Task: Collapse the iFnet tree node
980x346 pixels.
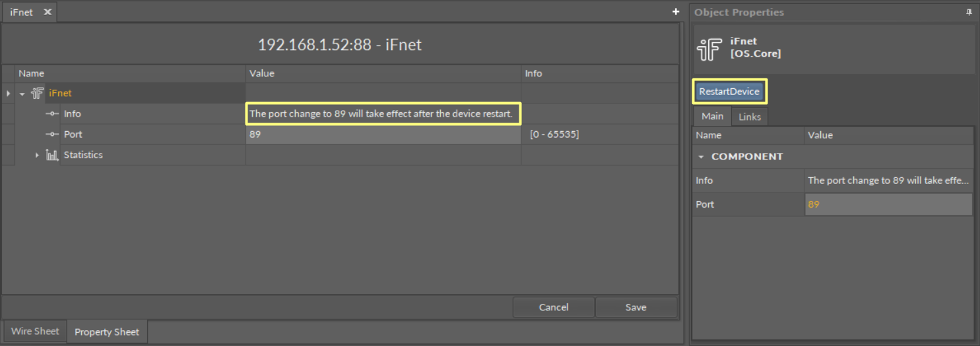Action: pyautogui.click(x=22, y=94)
